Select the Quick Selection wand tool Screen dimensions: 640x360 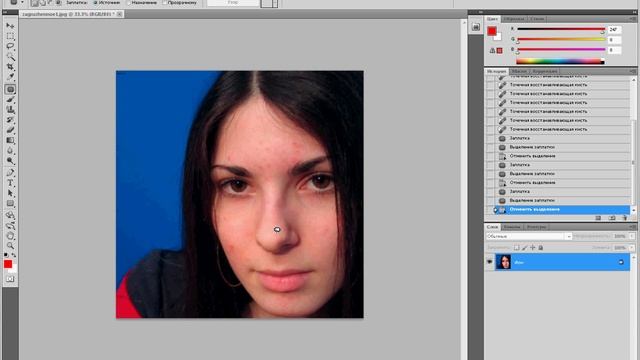pos(10,57)
